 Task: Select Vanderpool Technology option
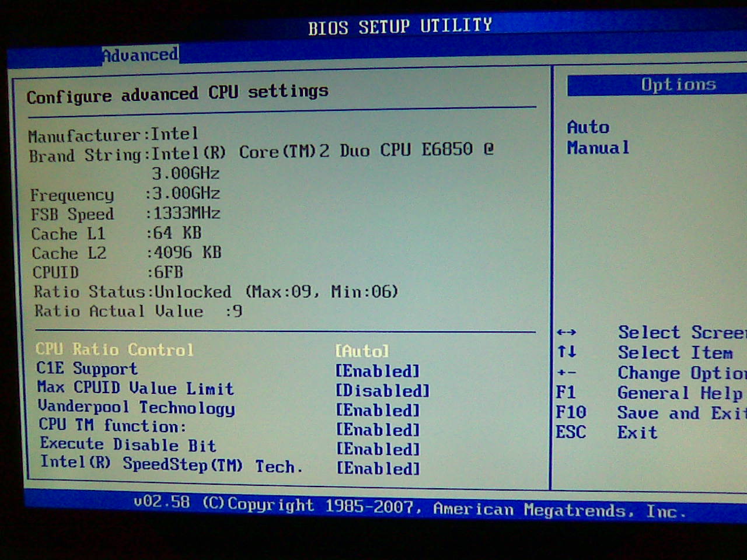tap(137, 407)
